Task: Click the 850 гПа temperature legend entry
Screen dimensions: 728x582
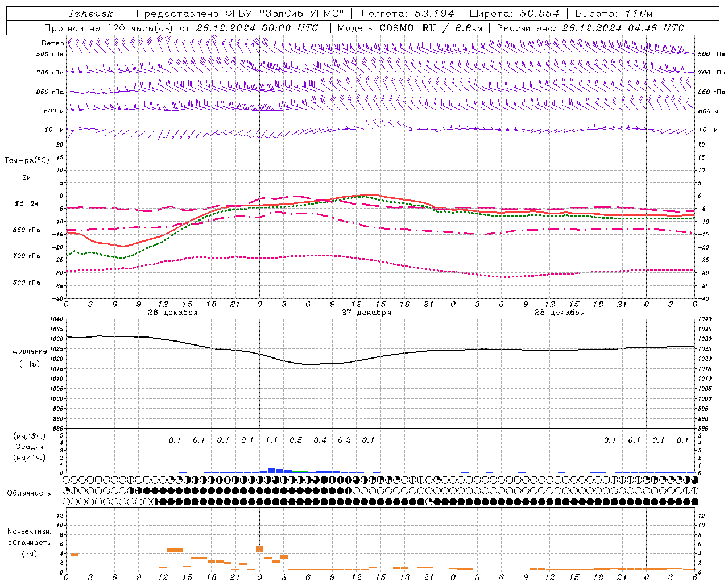Action: click(27, 230)
